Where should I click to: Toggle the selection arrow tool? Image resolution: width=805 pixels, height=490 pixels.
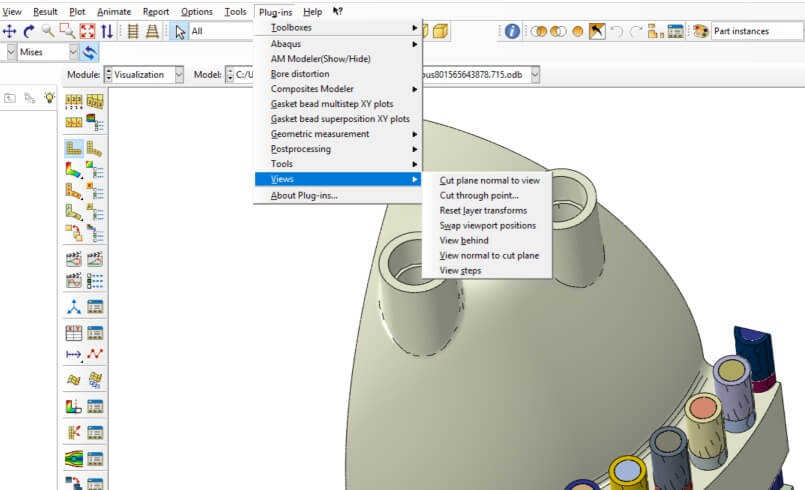pyautogui.click(x=180, y=31)
